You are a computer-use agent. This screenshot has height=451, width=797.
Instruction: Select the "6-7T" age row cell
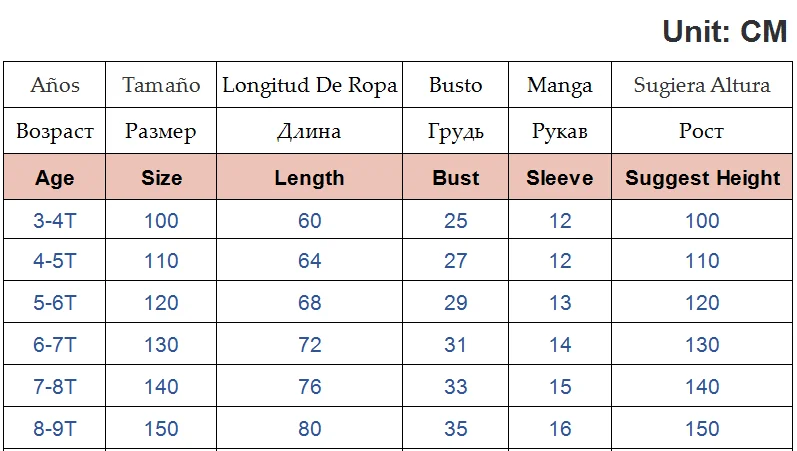(x=55, y=345)
